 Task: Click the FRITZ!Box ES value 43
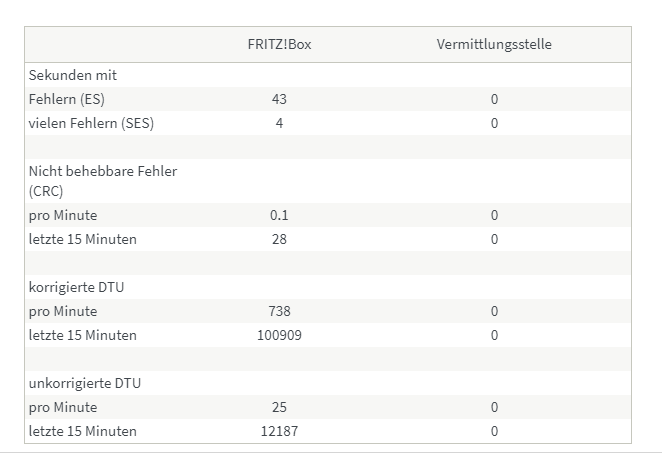pos(279,99)
